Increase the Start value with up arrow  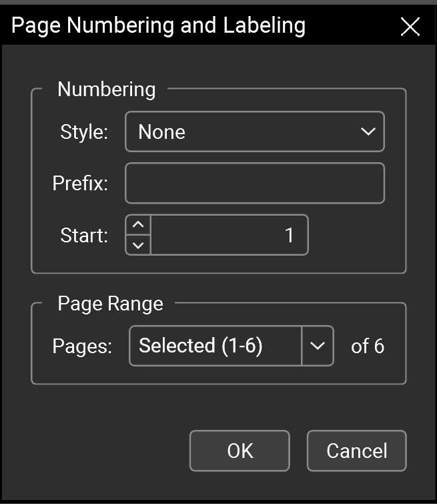coord(138,225)
